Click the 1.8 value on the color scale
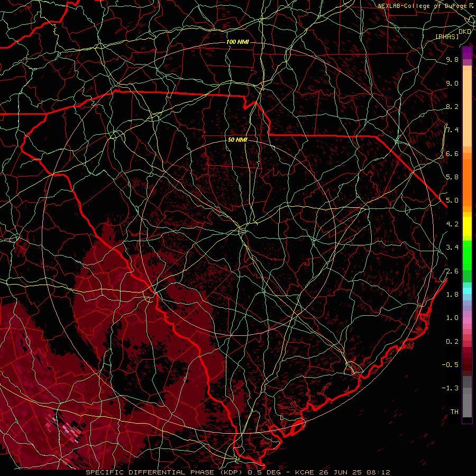 (x=452, y=294)
